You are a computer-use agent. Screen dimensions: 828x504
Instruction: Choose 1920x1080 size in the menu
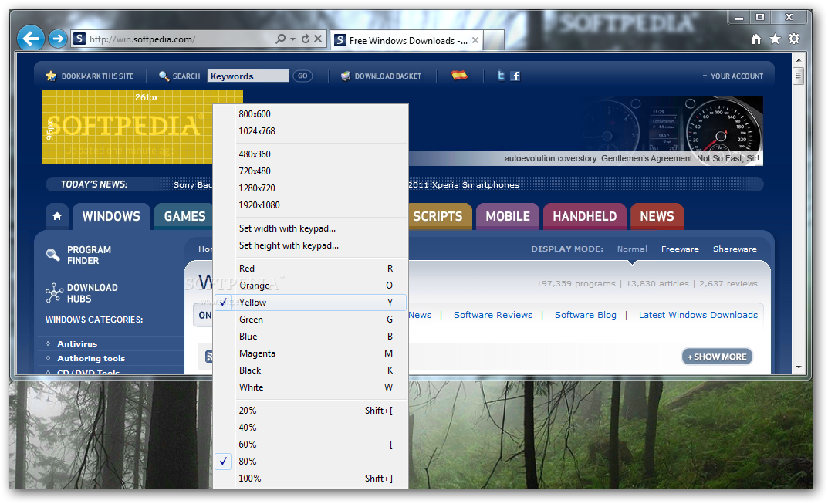pyautogui.click(x=310, y=205)
